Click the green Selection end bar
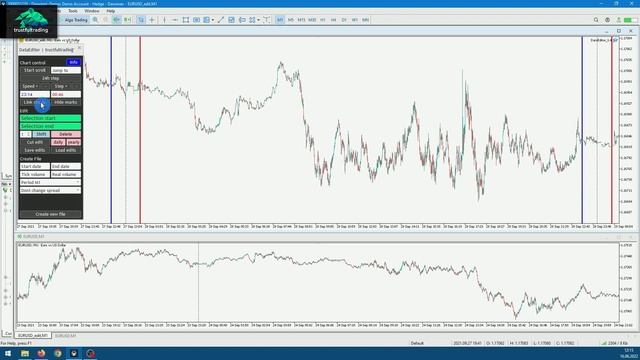Viewport: 640px width, 360px height. [51, 126]
